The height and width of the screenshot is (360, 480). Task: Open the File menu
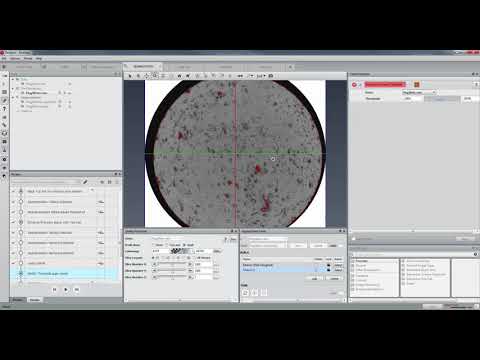coord(4,58)
